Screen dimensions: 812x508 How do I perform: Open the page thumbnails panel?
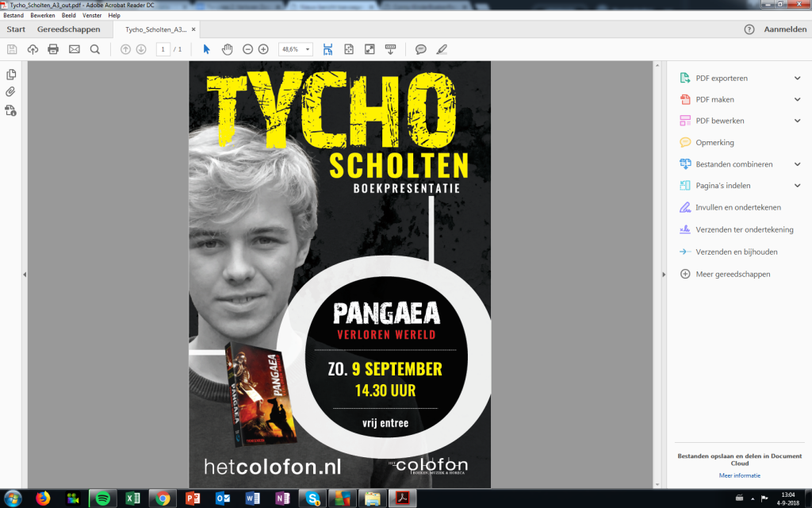(x=11, y=75)
